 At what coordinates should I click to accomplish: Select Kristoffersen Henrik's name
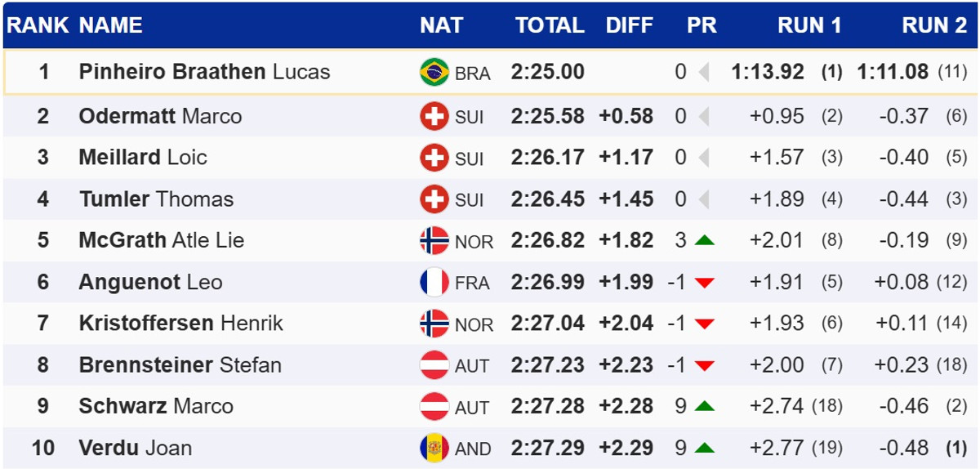point(180,324)
